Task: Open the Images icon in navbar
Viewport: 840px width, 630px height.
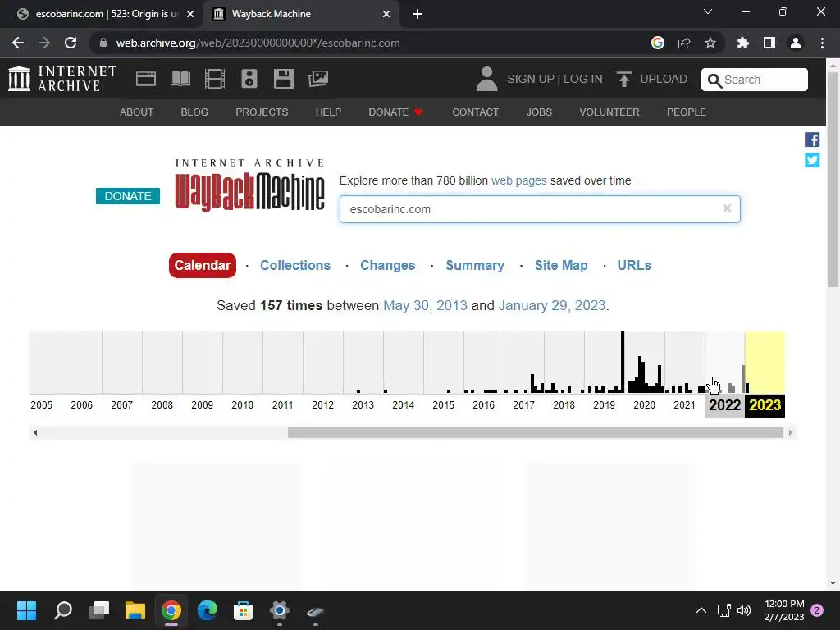Action: pyautogui.click(x=318, y=79)
